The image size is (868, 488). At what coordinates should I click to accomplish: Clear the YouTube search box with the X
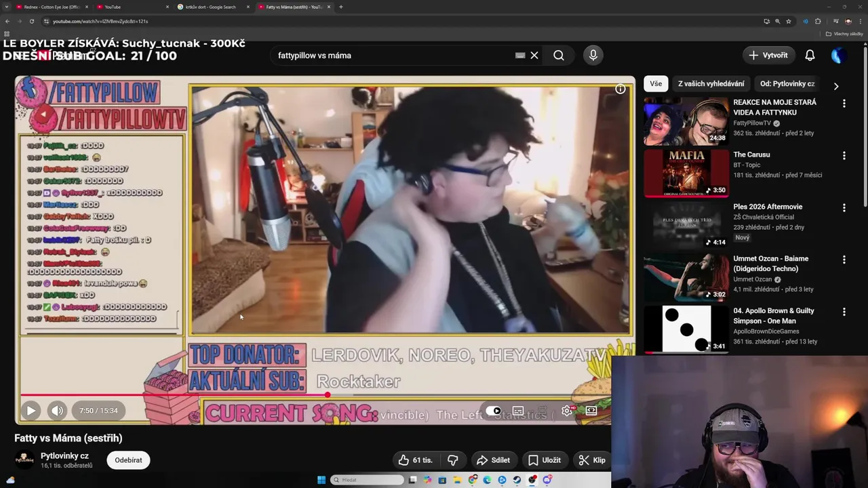point(534,56)
